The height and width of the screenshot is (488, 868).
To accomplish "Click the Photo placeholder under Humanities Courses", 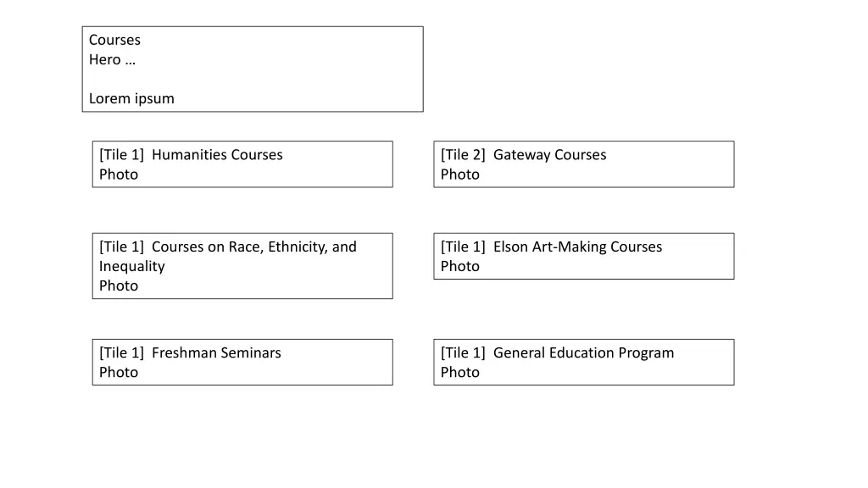I will (x=119, y=175).
